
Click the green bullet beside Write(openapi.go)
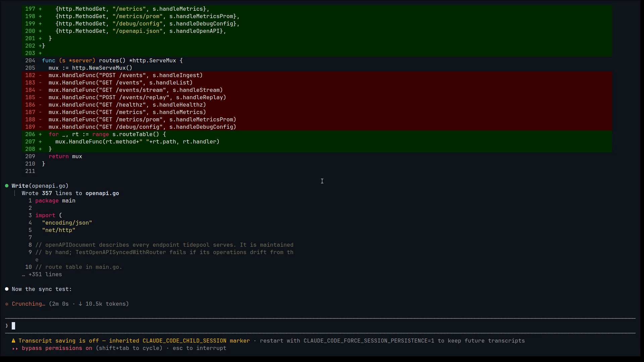click(x=7, y=186)
